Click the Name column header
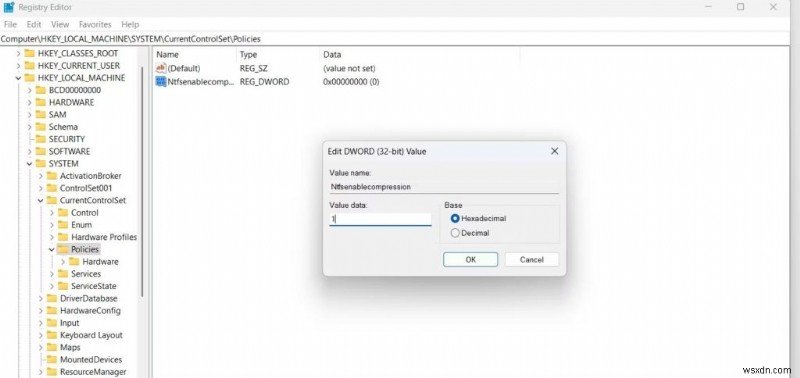This screenshot has height=378, width=800. [x=194, y=55]
